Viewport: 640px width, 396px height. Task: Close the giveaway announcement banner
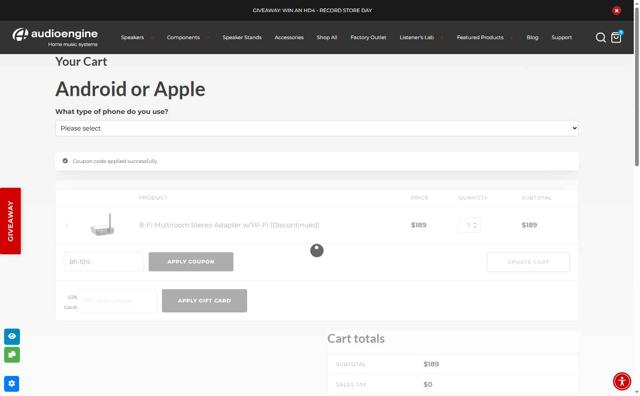coord(616,10)
